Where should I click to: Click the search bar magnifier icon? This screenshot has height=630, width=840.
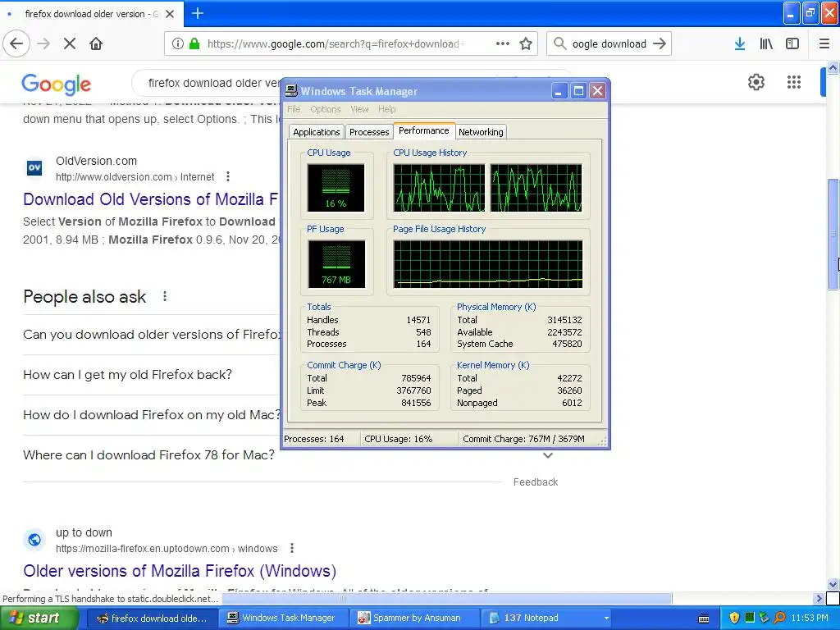[559, 44]
